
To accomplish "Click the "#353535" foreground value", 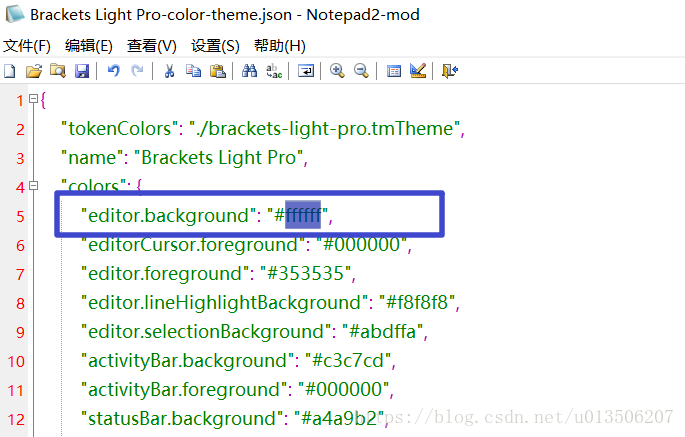I will click(x=305, y=274).
